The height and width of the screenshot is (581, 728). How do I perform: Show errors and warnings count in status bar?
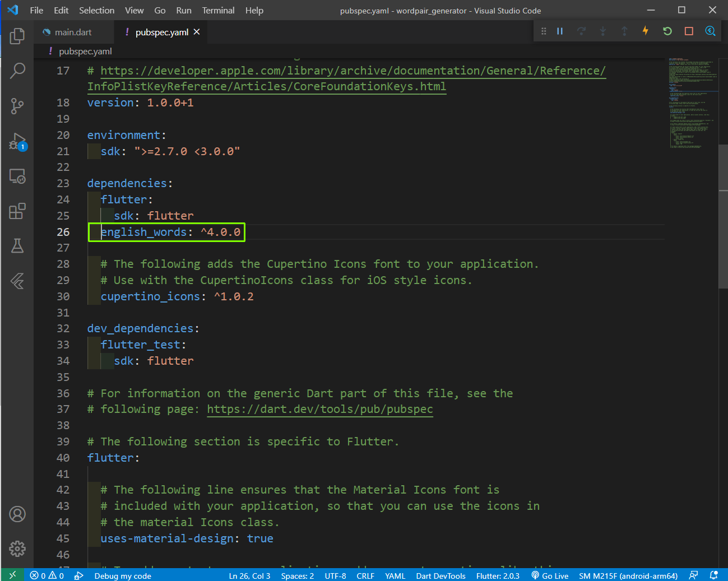[47, 575]
